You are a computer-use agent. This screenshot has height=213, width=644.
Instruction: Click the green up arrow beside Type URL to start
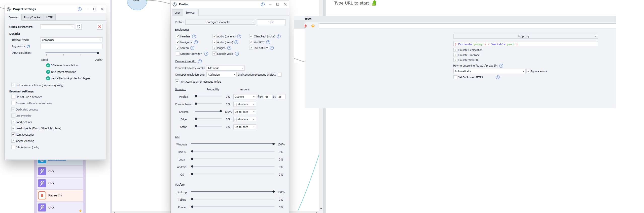pyautogui.click(x=374, y=3)
